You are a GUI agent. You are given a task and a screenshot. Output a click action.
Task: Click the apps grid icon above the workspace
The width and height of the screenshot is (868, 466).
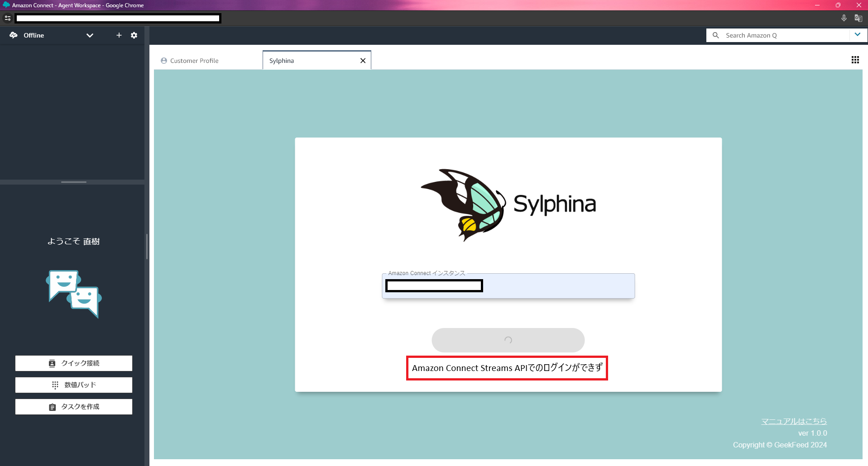pyautogui.click(x=855, y=59)
